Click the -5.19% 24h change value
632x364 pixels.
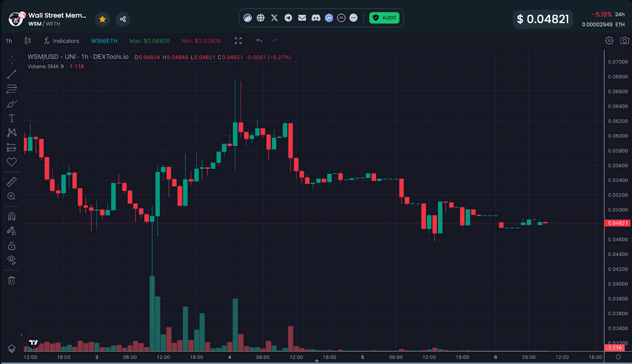pyautogui.click(x=602, y=14)
